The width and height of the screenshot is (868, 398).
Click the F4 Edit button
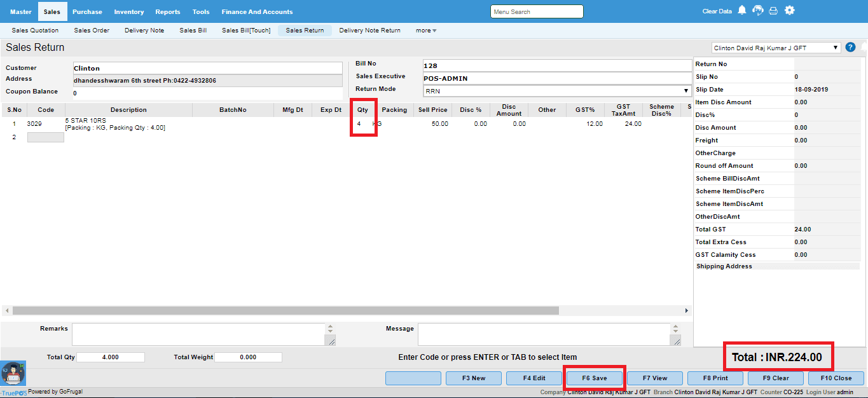(x=534, y=378)
